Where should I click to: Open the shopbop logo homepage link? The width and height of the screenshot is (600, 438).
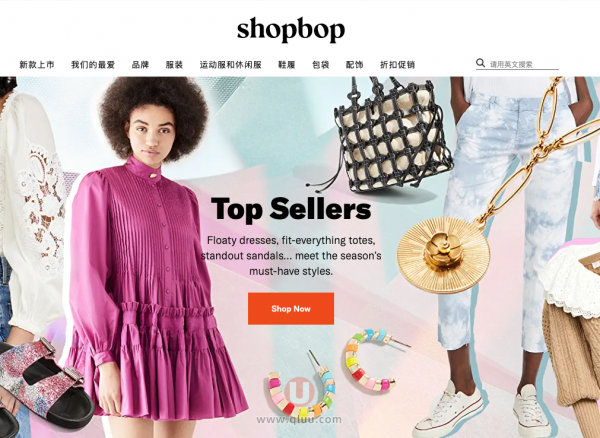coord(291,29)
